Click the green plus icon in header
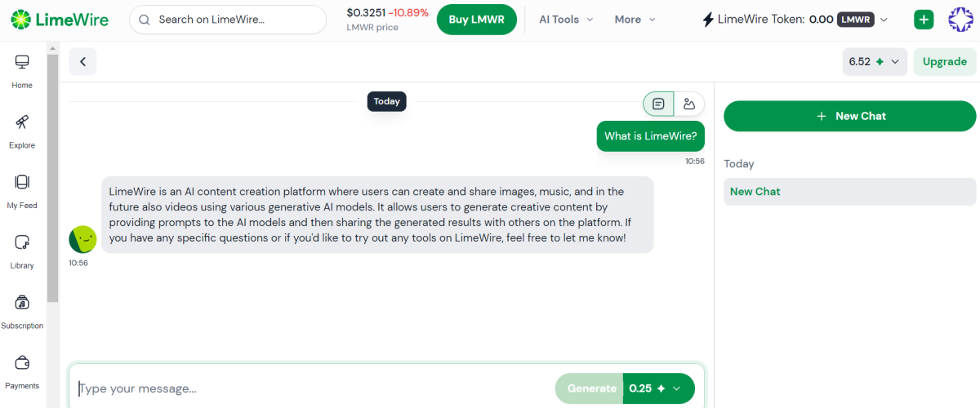Screen dimensions: 980x408 [x=924, y=20]
